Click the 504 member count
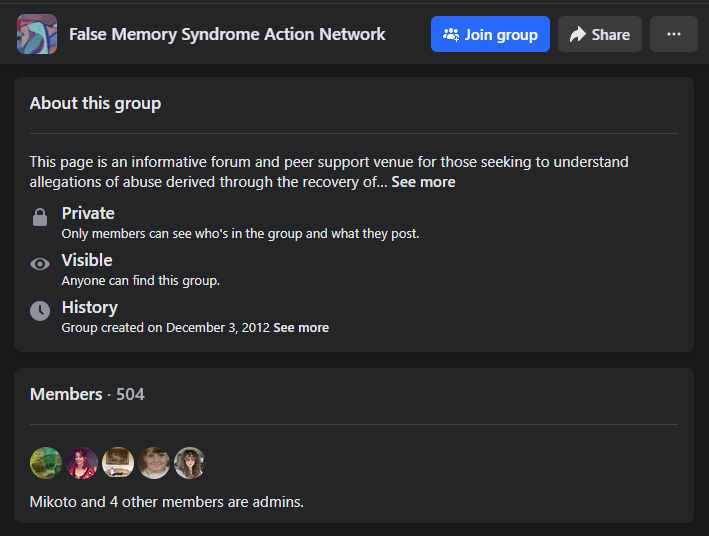 point(130,394)
